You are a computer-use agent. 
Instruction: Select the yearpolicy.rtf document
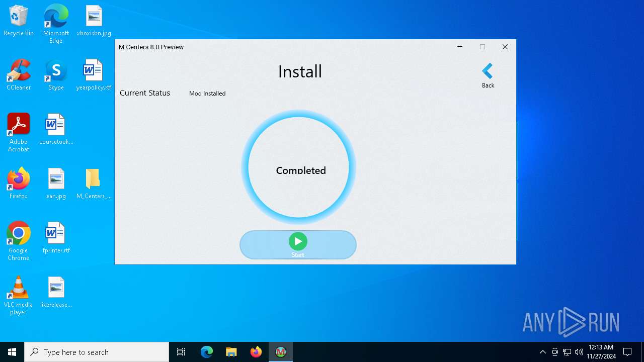[x=94, y=75]
